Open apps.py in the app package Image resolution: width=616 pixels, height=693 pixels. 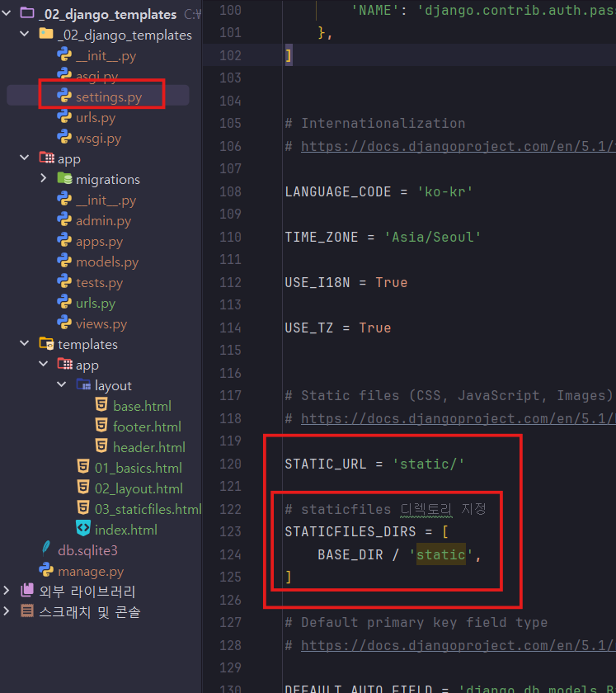(x=100, y=241)
